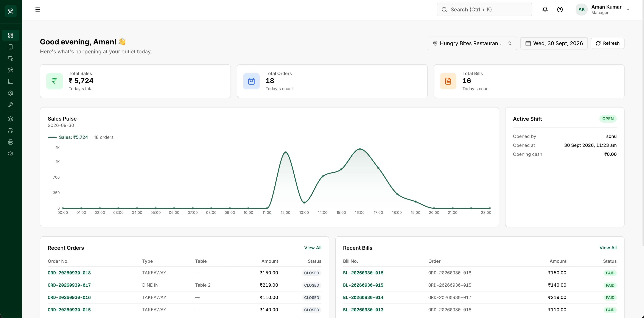
Task: Click the 13:00 dip point on chart
Action: [304, 202]
